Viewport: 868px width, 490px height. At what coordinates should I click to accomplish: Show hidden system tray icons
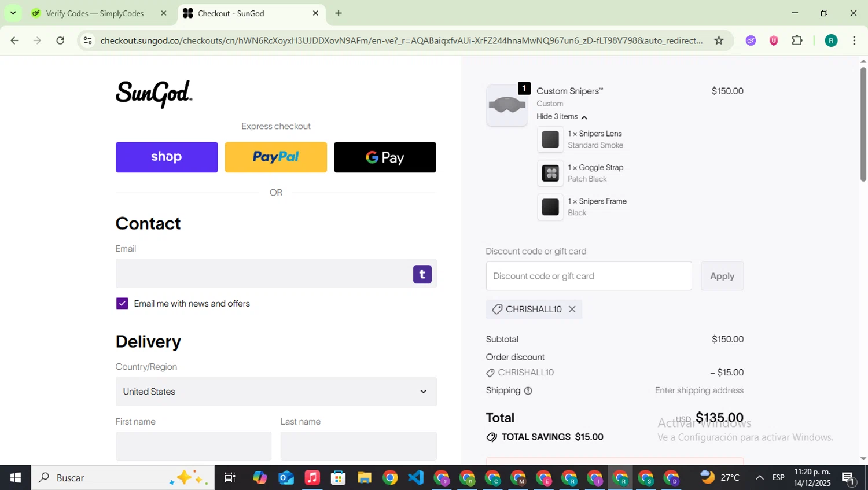point(759,478)
